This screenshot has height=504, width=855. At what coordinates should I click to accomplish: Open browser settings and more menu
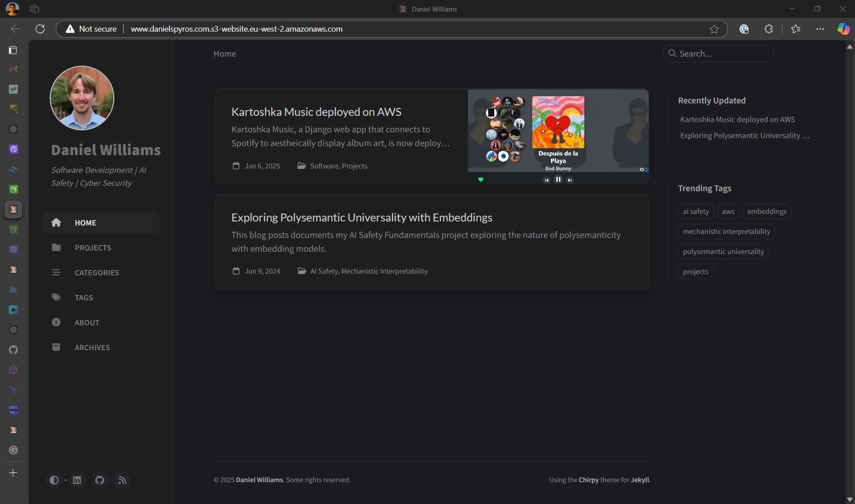820,29
